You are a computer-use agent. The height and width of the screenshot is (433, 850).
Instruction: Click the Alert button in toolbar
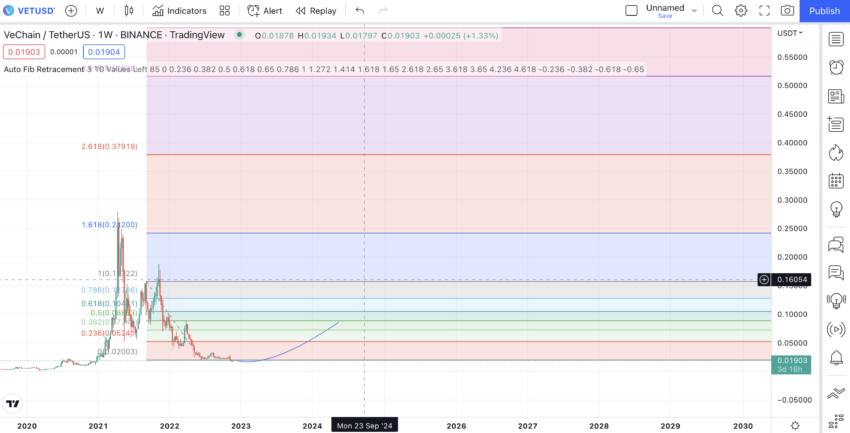tap(264, 11)
